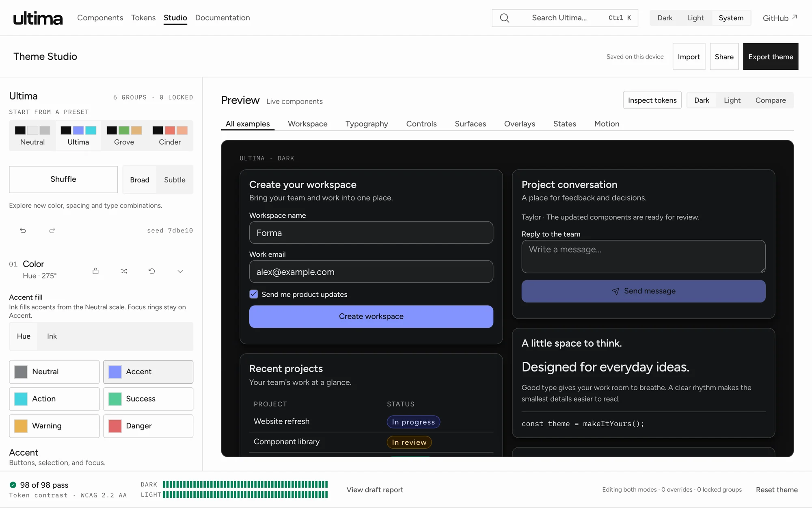
Task: Go to Components in top navigation
Action: point(100,18)
